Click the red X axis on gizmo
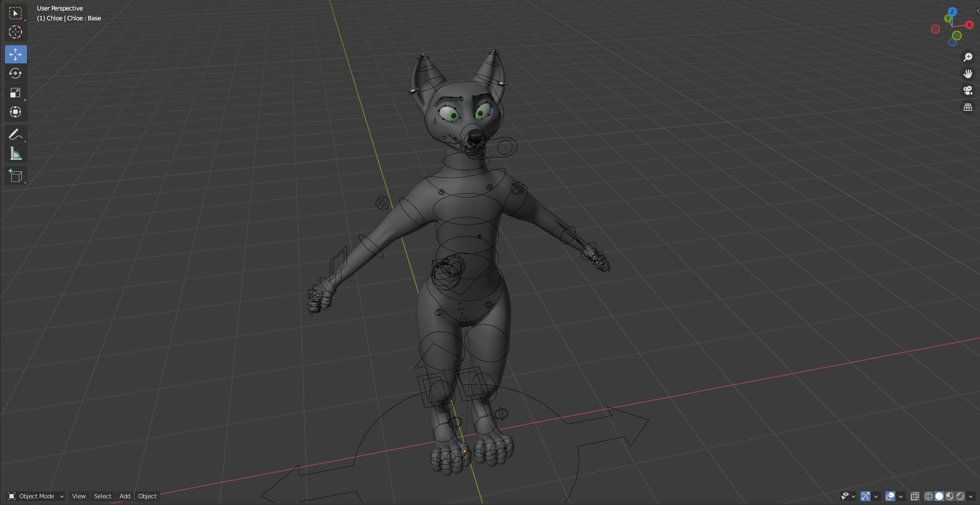Screen dimensions: 980x505 pyautogui.click(x=970, y=25)
